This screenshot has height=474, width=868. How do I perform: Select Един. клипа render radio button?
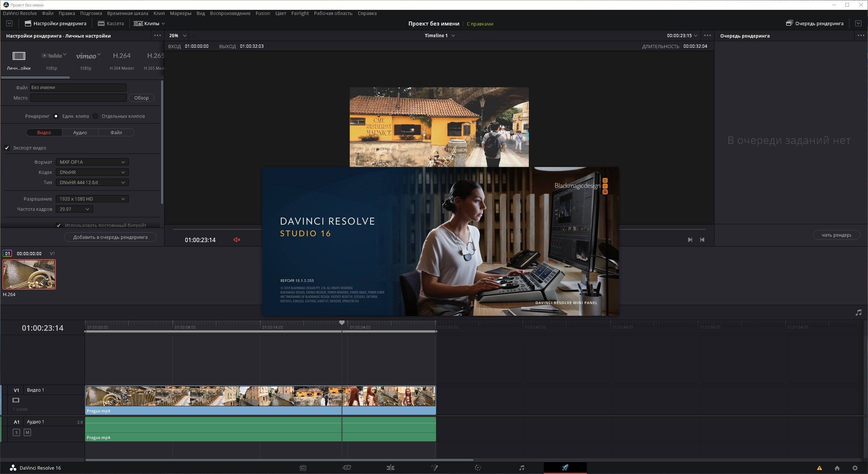pos(56,116)
